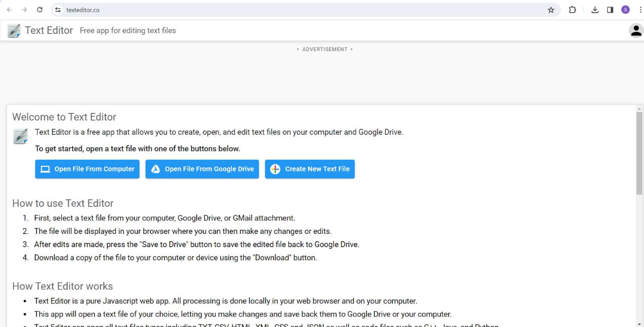
Task: Click Open File From Google Drive button
Action: pyautogui.click(x=202, y=169)
